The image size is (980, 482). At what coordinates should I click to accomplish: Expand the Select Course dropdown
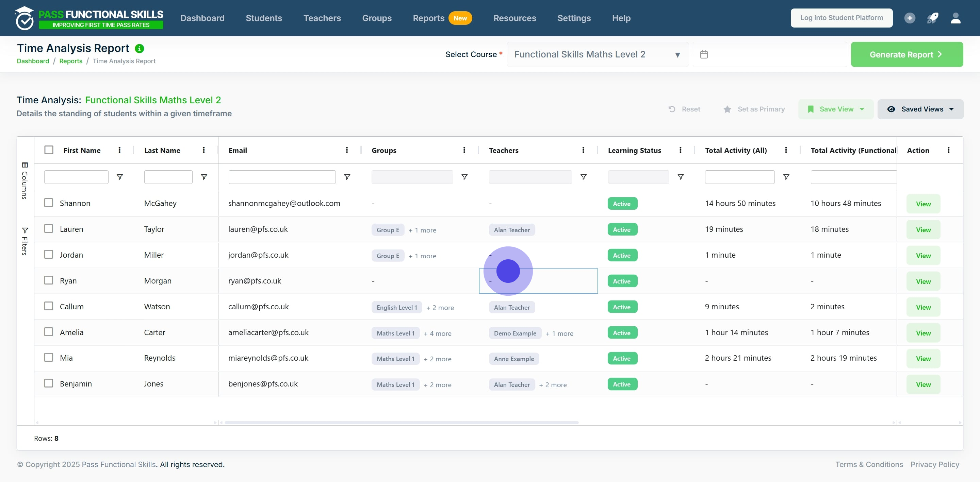[597, 55]
